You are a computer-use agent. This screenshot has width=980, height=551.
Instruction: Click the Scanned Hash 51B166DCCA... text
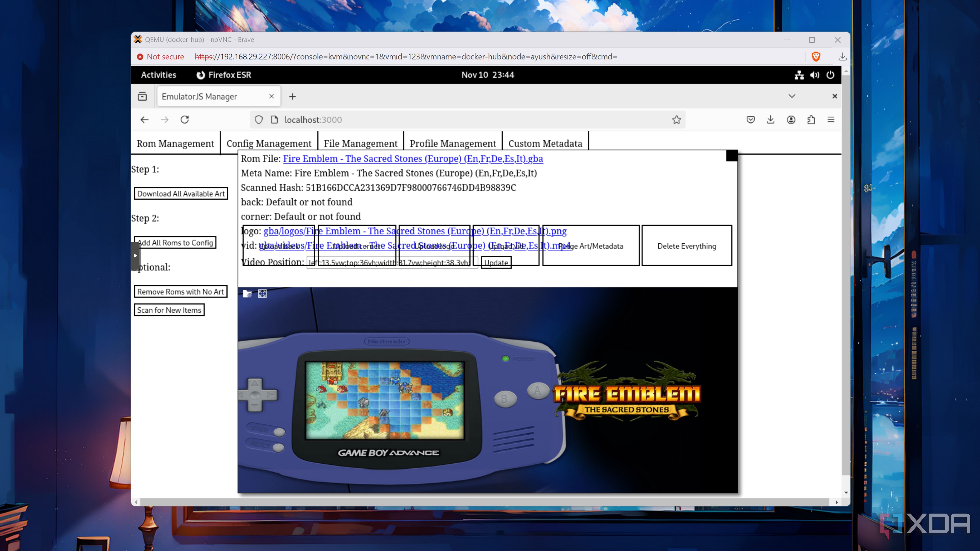[378, 187]
